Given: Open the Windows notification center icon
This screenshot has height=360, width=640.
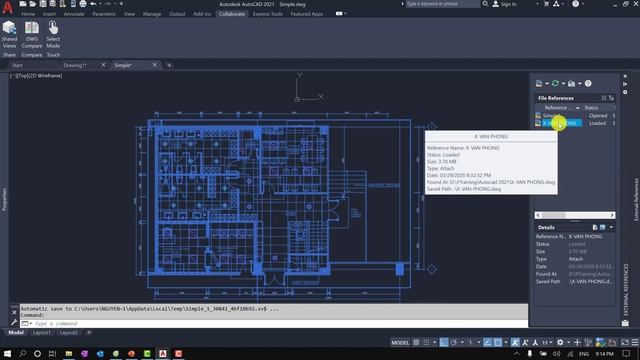Looking at the screenshot, I should (x=626, y=353).
